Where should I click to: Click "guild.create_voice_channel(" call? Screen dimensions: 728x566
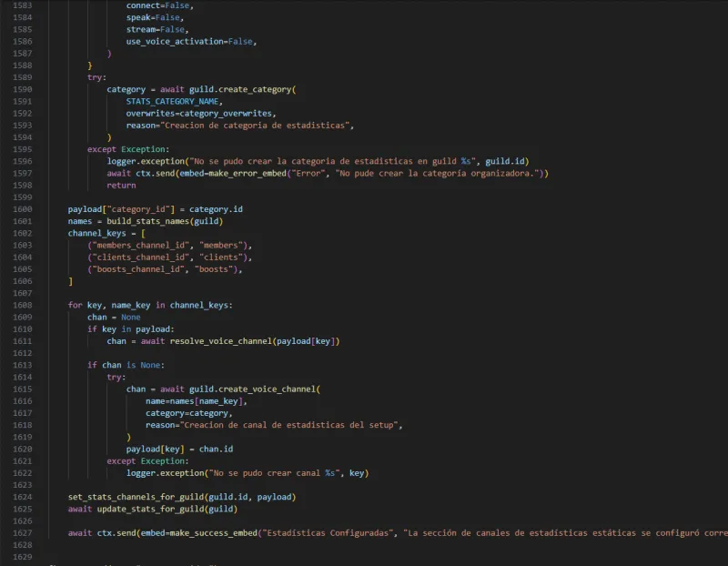pos(255,389)
